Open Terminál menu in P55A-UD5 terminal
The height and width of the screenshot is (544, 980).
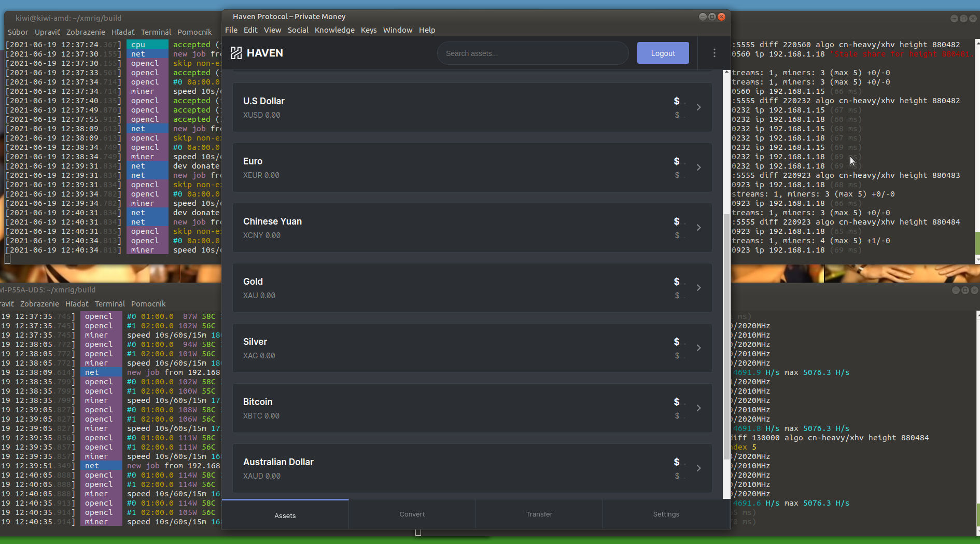110,304
